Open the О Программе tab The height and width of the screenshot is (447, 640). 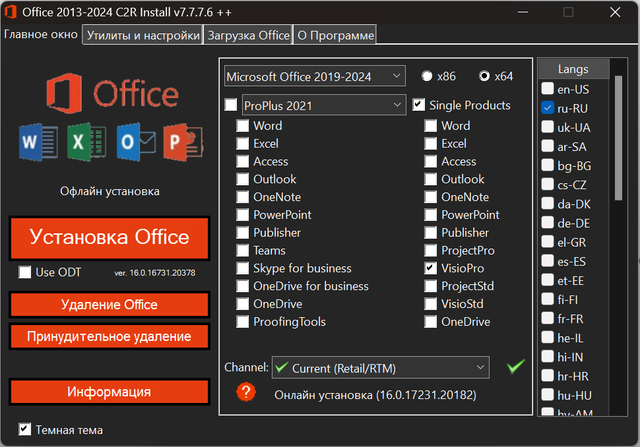click(335, 35)
